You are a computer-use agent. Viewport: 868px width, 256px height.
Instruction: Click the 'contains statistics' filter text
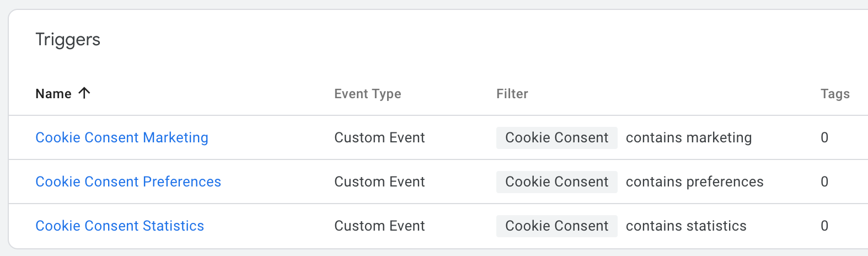point(686,226)
